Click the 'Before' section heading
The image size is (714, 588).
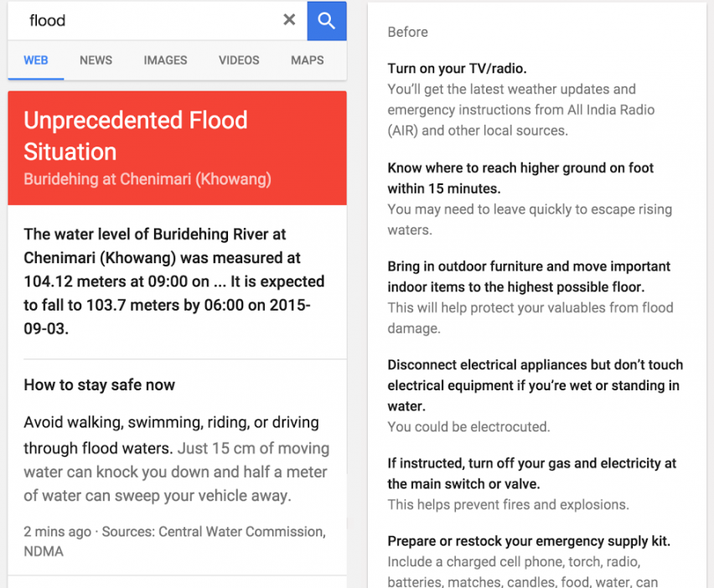point(407,32)
